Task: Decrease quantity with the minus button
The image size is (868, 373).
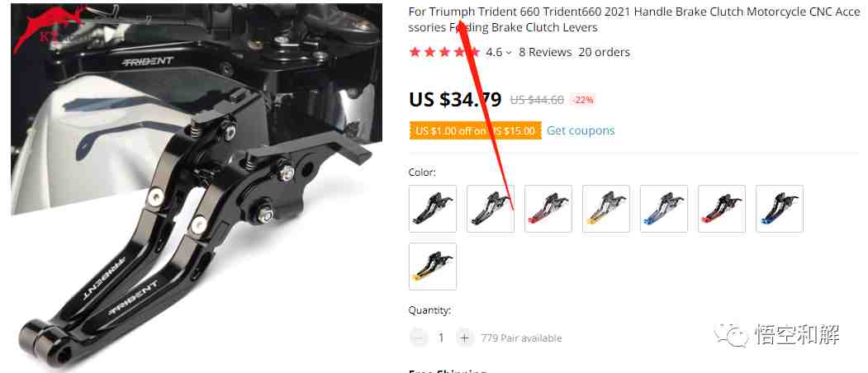Action: (x=419, y=338)
